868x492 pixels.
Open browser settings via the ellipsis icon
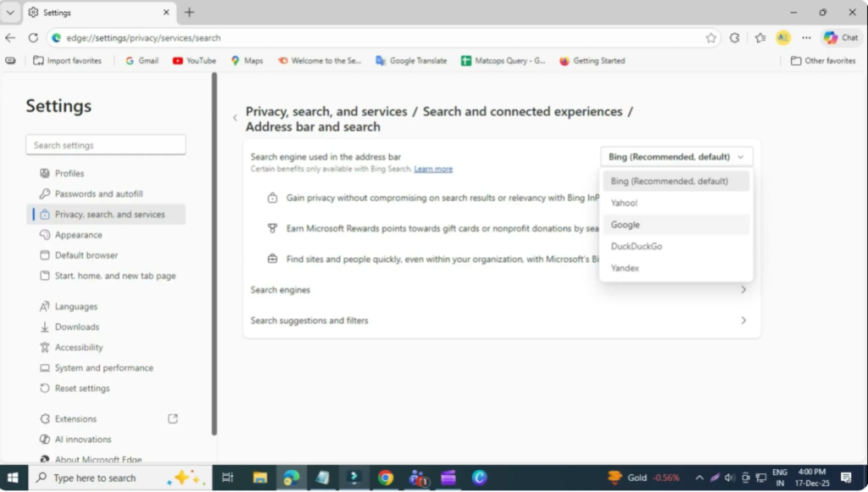tap(806, 37)
